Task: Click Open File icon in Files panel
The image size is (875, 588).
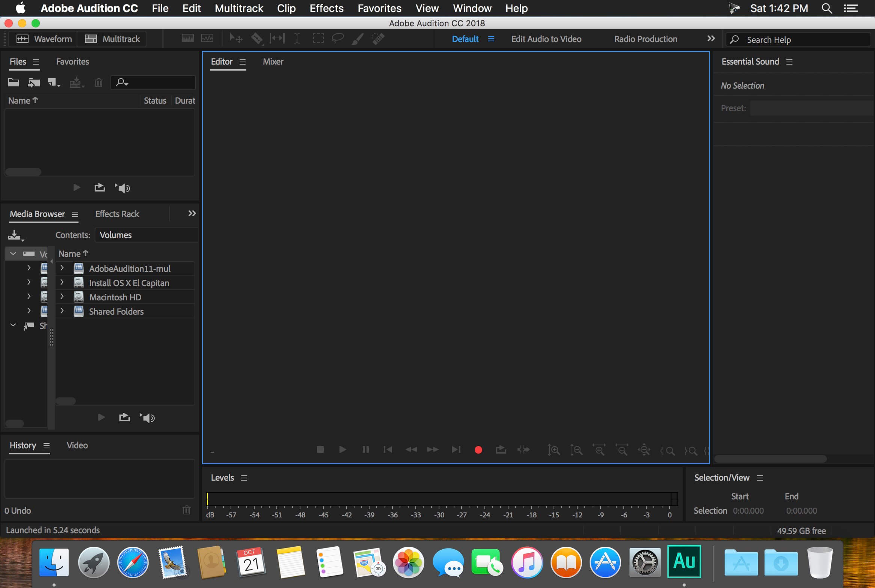Action: (14, 83)
